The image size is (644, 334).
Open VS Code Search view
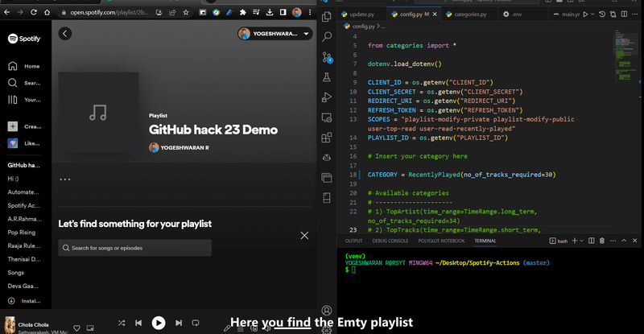click(327, 36)
